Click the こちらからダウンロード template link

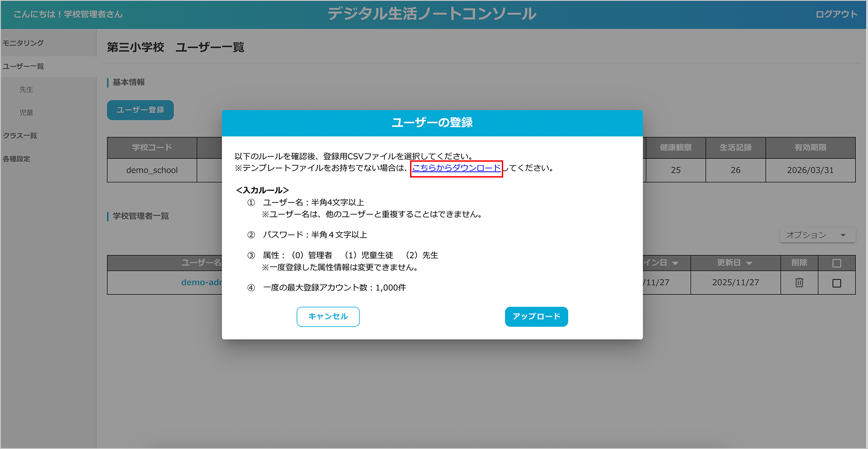tap(456, 168)
